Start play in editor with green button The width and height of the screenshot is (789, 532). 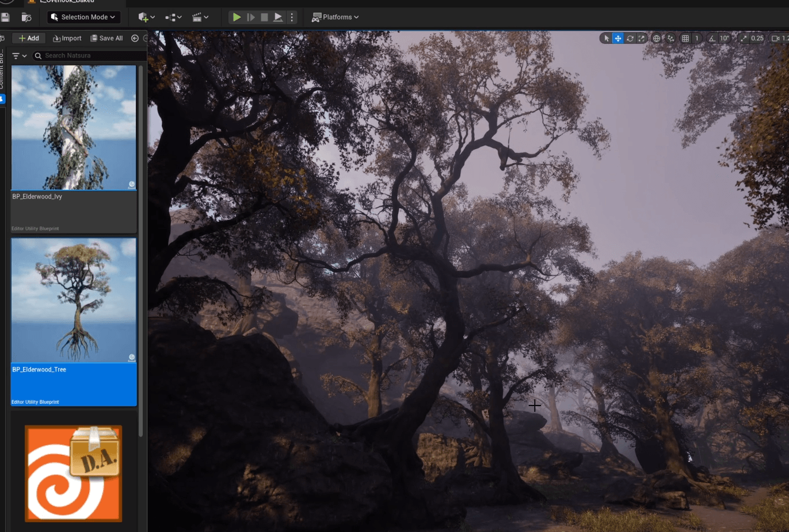[237, 17]
